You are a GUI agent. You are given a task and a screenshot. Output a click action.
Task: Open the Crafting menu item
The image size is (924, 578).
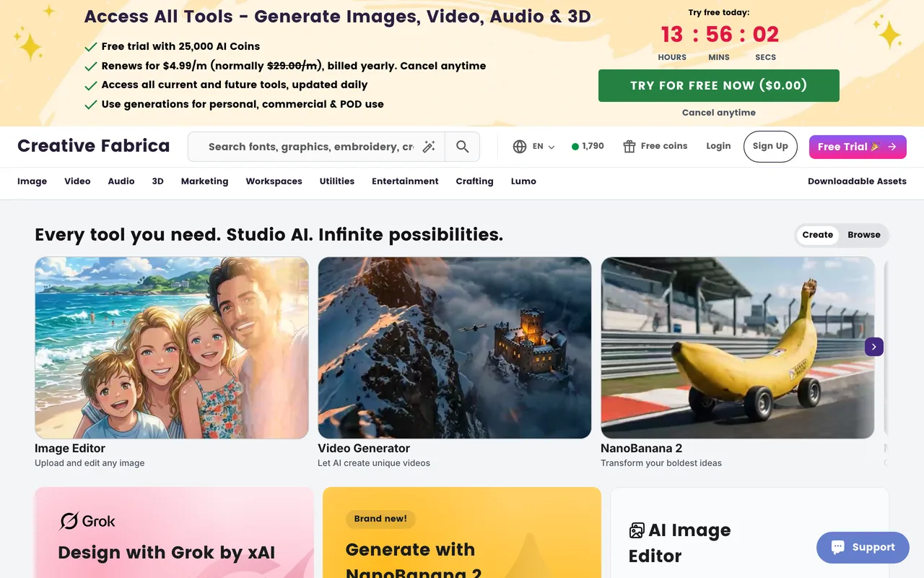pos(474,181)
